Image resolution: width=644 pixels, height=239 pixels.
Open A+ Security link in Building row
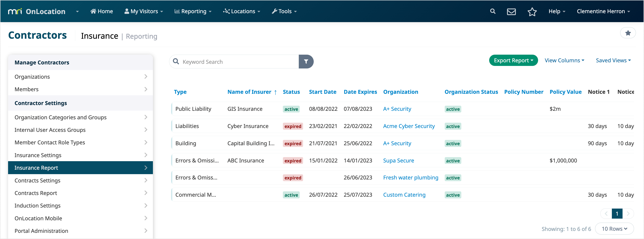tap(397, 143)
